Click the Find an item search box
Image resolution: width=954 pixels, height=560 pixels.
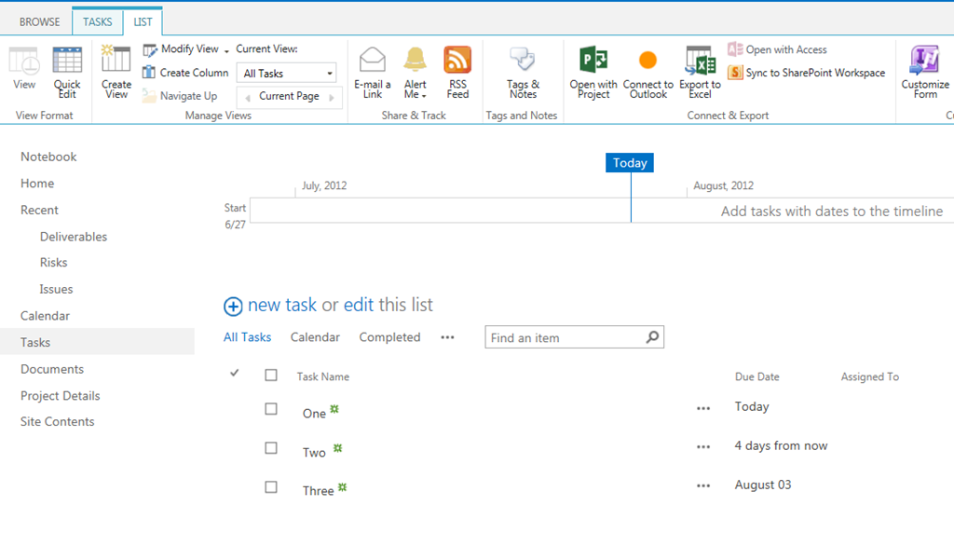(564, 337)
